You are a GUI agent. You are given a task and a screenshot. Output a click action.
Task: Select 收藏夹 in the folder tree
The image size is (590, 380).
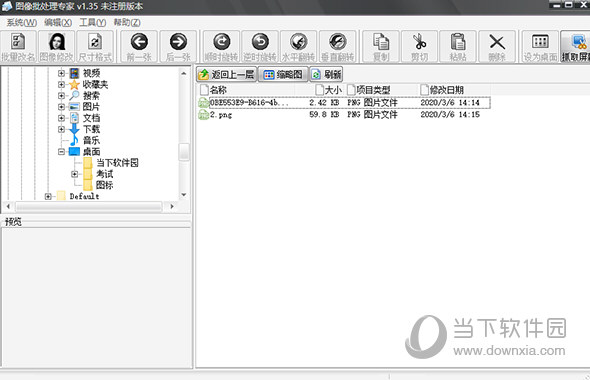click(x=96, y=84)
